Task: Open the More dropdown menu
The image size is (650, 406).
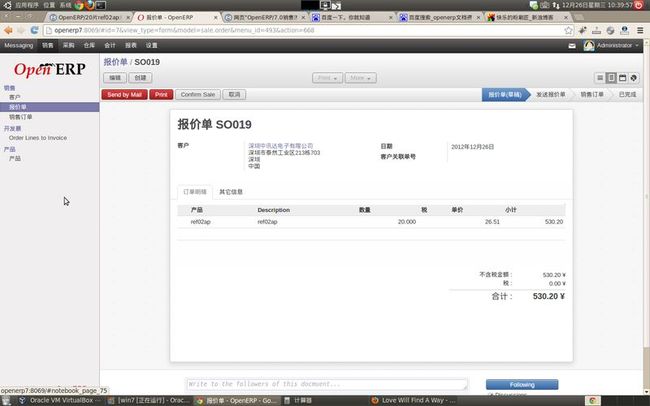Action: coord(361,78)
